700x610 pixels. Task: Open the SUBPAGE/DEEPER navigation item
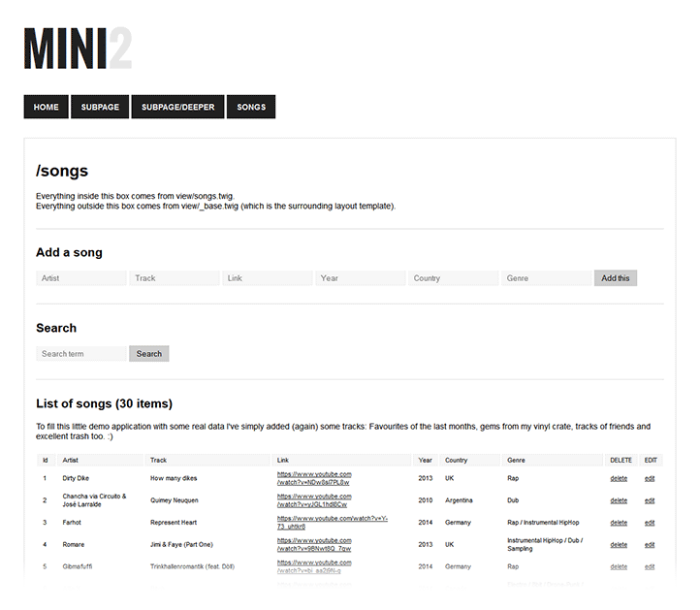(x=178, y=107)
